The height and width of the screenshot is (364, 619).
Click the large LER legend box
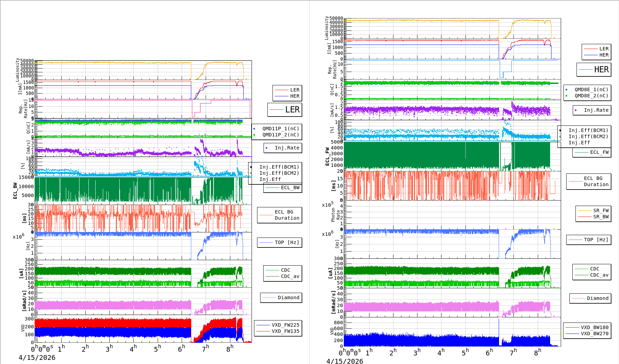[285, 110]
